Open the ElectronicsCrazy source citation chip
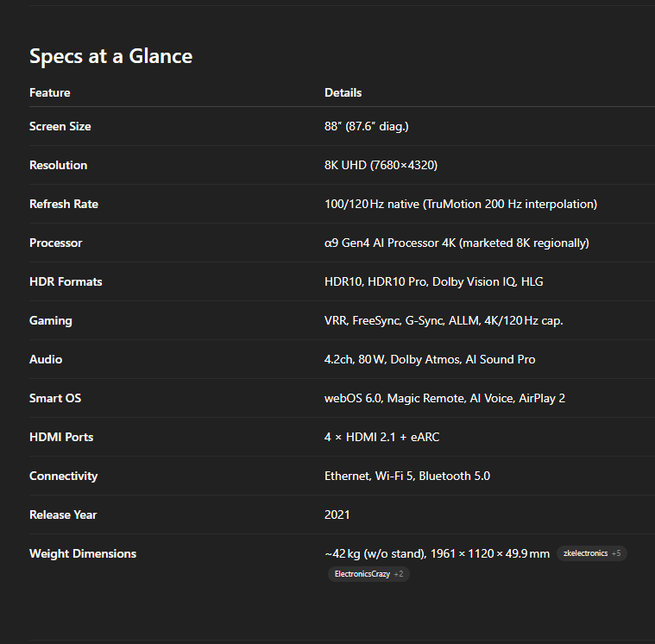655x644 pixels. [368, 574]
